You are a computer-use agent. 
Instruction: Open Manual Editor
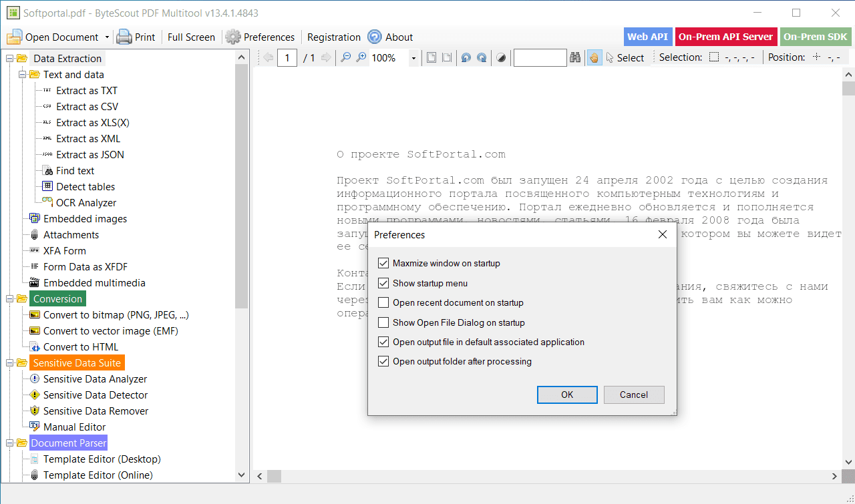pos(75,427)
